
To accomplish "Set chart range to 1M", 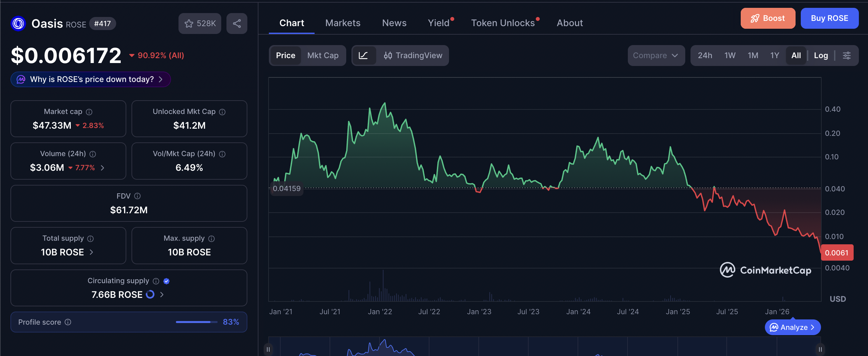I will point(753,56).
